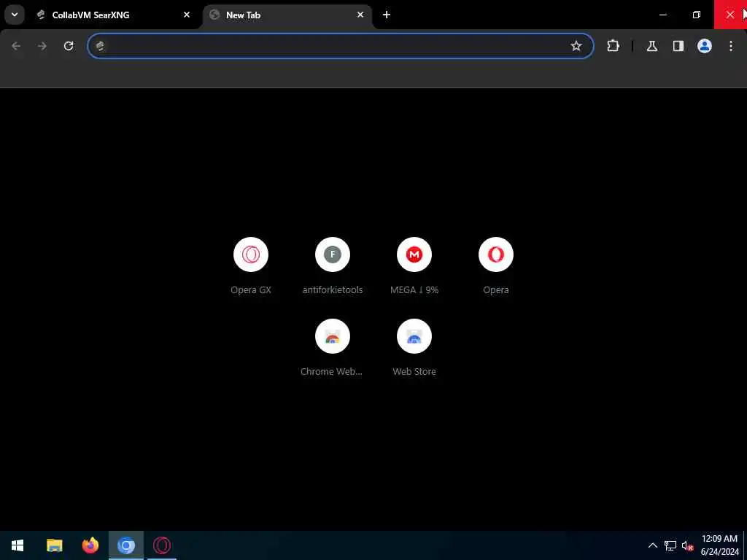
Task: Click the site info icon in address bar
Action: click(100, 46)
